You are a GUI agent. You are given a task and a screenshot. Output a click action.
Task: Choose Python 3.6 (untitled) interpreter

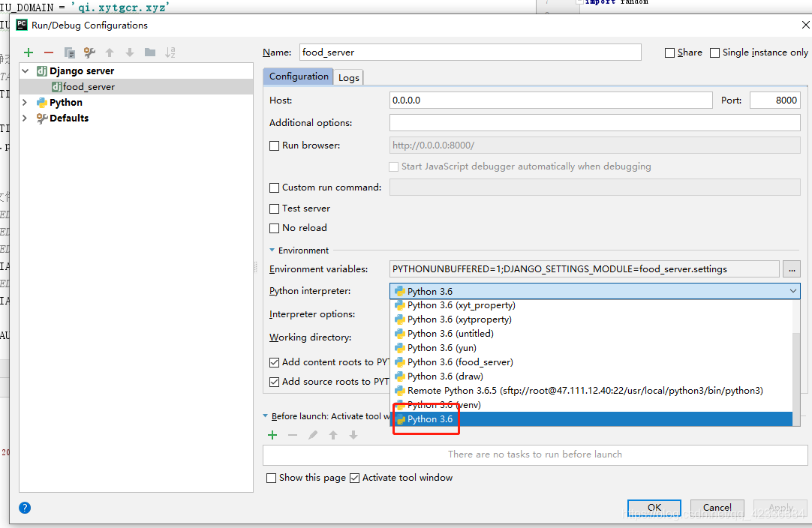pyautogui.click(x=591, y=334)
